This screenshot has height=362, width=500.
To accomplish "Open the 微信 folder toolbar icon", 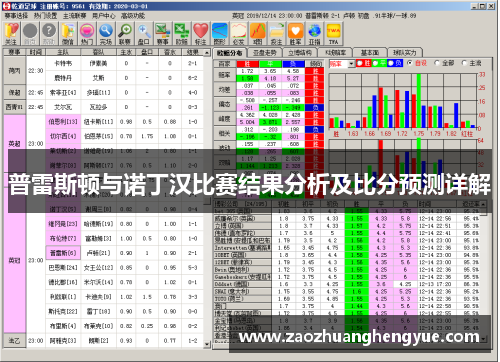I will tap(68, 33).
